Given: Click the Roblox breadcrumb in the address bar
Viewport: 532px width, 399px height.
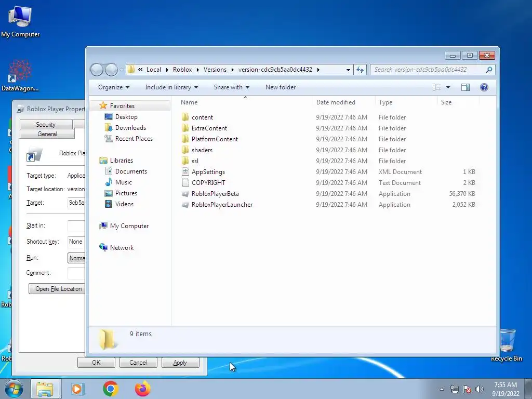Looking at the screenshot, I should pos(182,70).
